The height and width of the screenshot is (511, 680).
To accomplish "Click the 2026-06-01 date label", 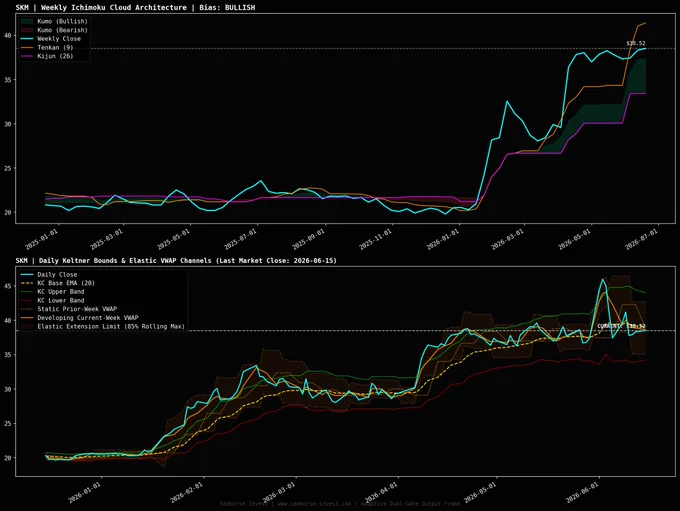I will [x=582, y=493].
